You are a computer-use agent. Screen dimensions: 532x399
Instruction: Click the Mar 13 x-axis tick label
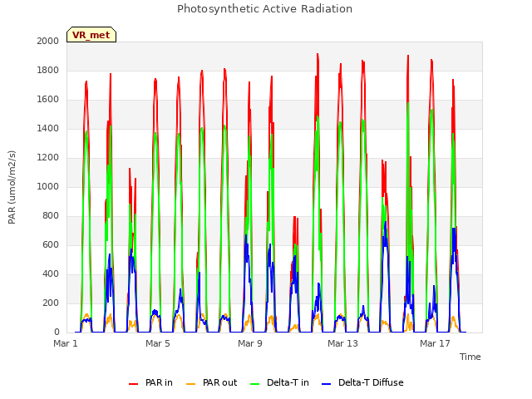click(342, 343)
